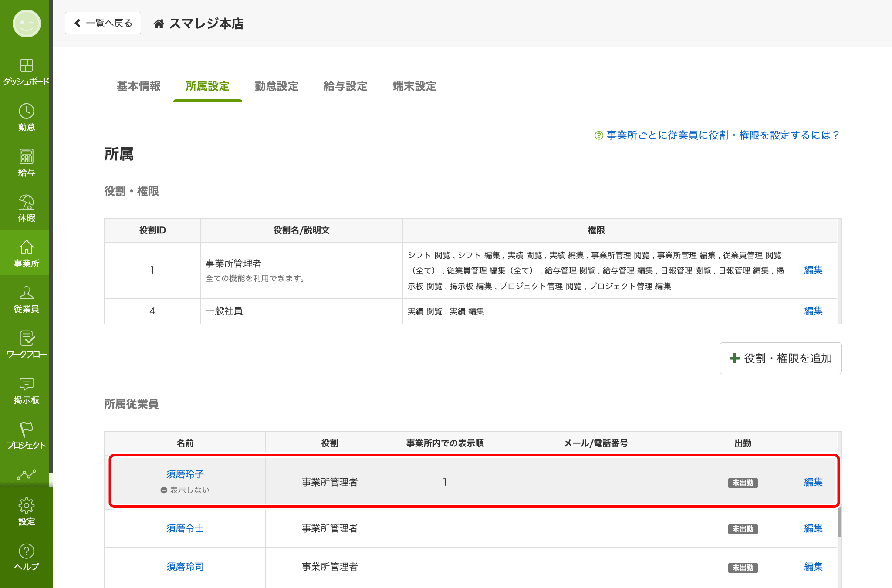This screenshot has height=588, width=892.
Task: Open the プロジェクト flag icon
Action: [x=27, y=429]
